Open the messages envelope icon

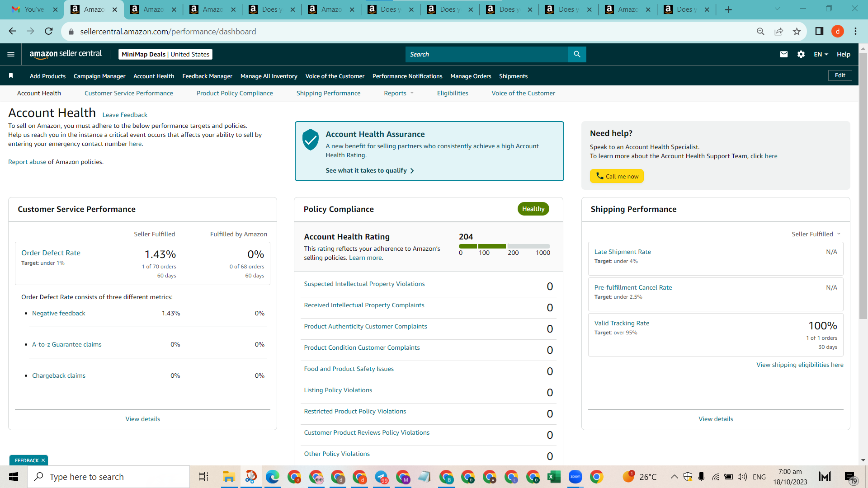tap(784, 54)
